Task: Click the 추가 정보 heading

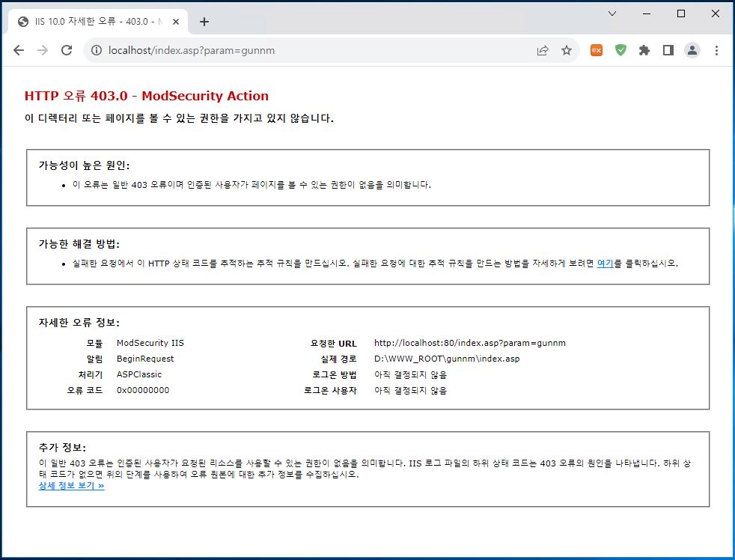Action: coord(62,448)
